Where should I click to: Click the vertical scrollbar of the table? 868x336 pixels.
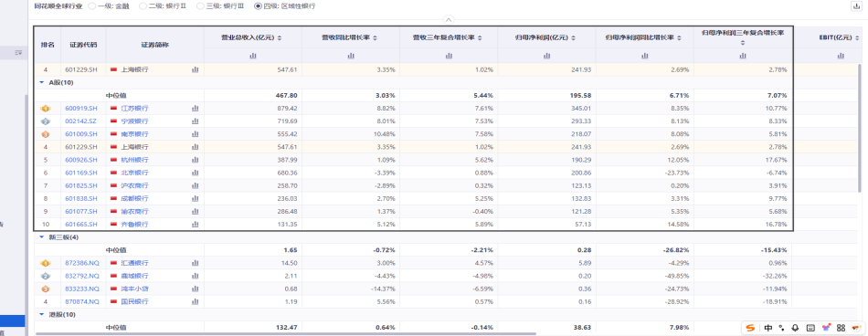coord(859,130)
